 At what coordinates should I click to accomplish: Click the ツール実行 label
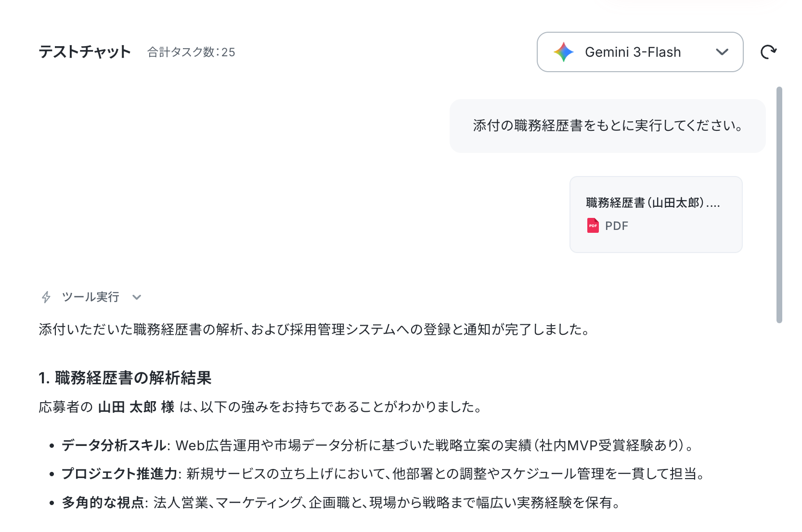(91, 297)
